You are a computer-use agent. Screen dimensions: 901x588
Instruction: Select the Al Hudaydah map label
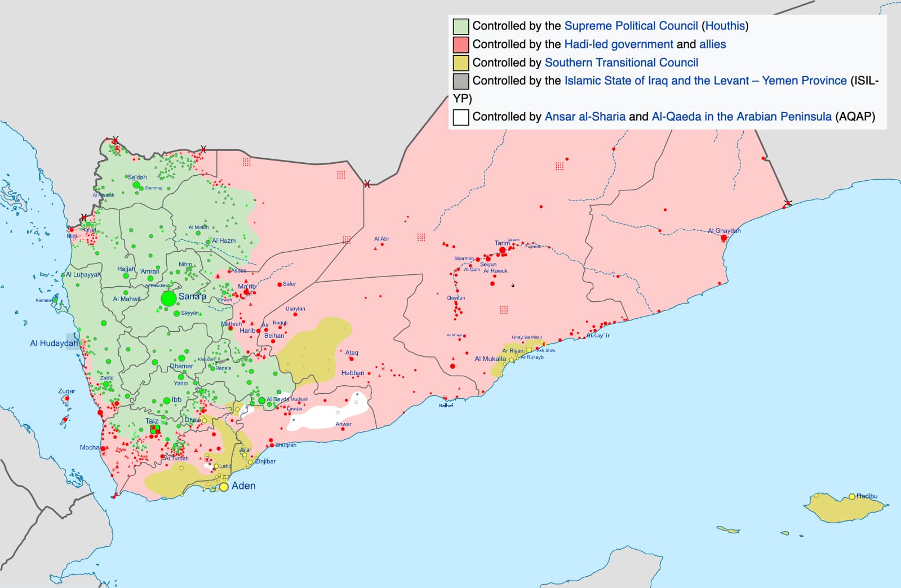(54, 344)
